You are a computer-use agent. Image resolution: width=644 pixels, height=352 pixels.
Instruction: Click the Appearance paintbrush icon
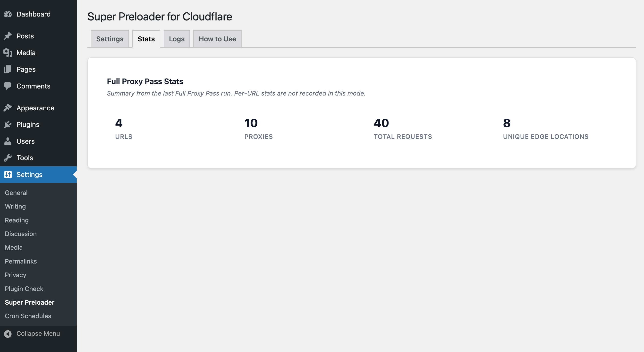pos(8,108)
